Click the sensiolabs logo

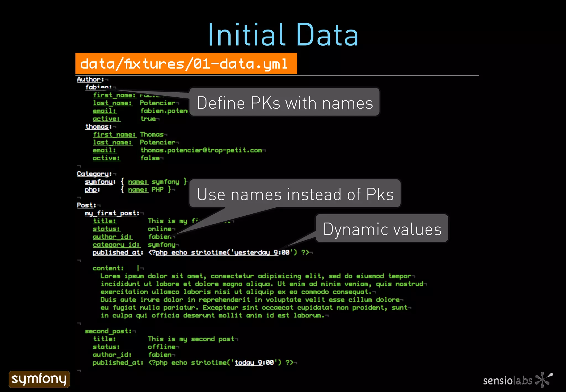point(518,380)
